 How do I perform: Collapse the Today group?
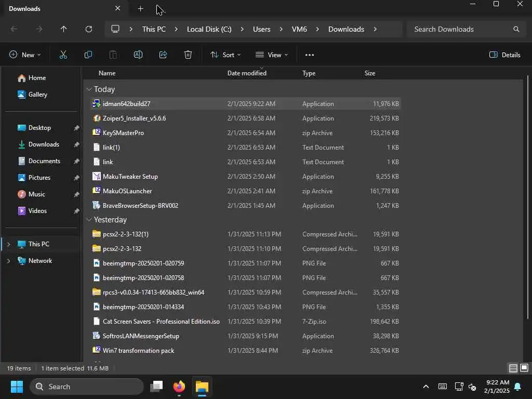click(x=89, y=89)
